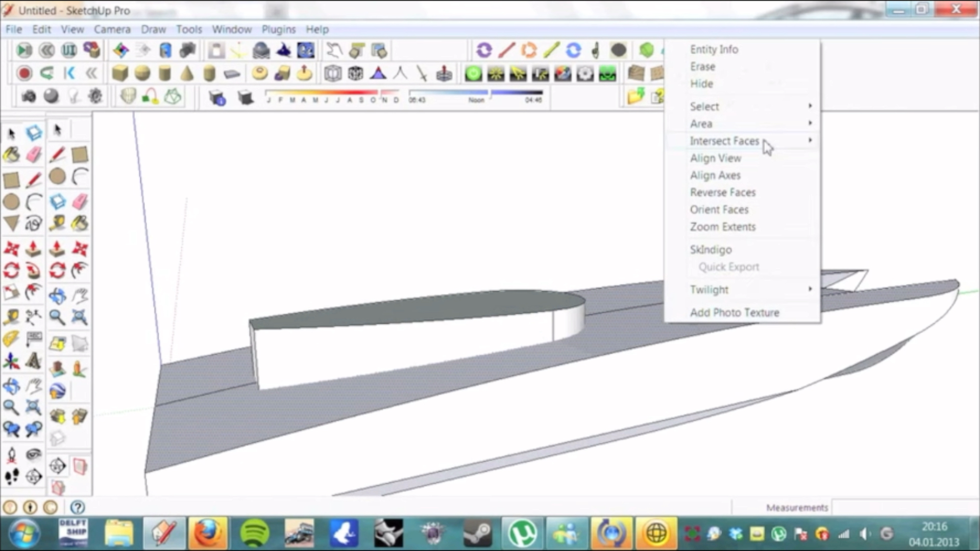Expand the Intersect Faces submenu

[725, 141]
